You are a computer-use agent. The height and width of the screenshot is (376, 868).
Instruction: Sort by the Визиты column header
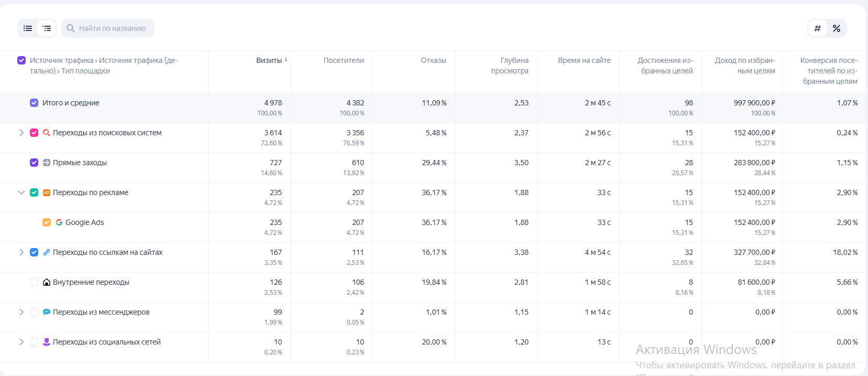click(x=269, y=60)
